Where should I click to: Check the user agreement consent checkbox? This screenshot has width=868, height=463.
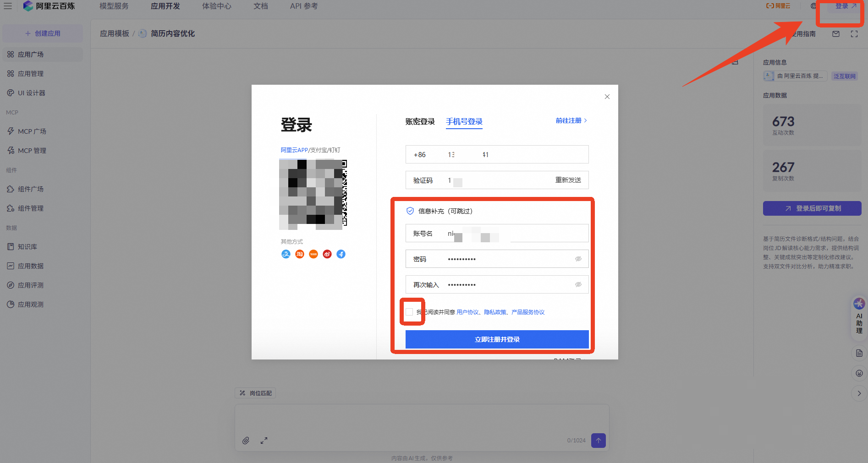[x=409, y=312]
